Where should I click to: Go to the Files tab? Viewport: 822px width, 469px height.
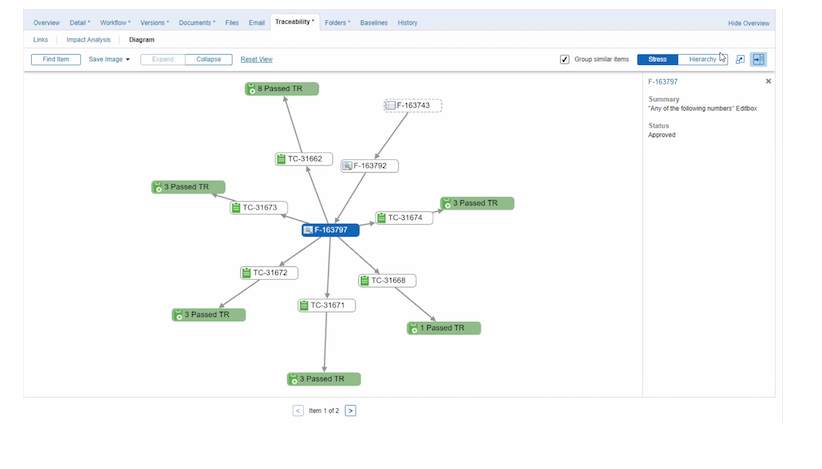[x=232, y=23]
